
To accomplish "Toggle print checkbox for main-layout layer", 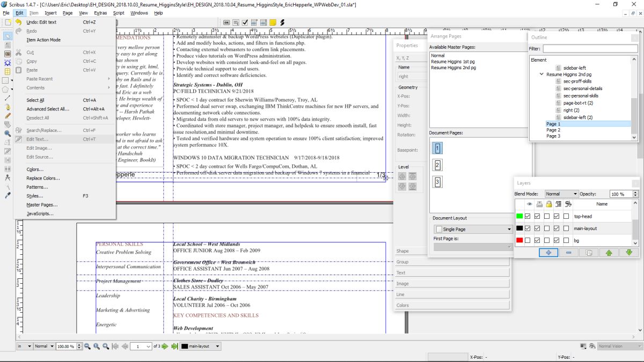I will 538,228.
